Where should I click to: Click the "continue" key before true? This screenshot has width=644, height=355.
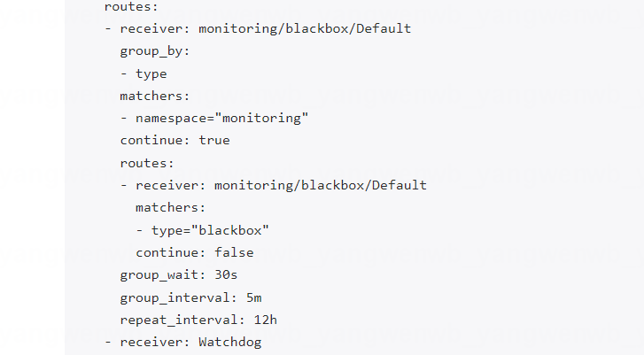151,141
